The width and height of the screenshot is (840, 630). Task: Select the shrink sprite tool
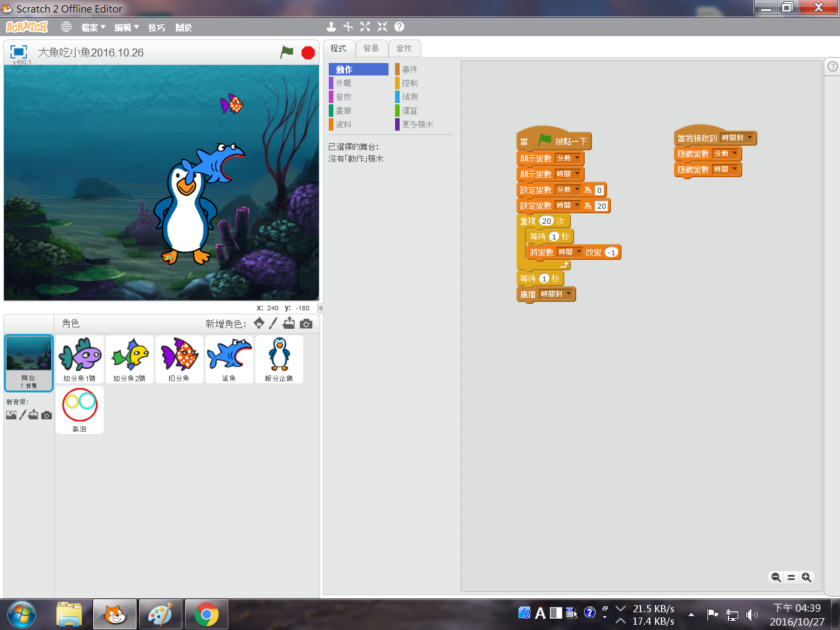click(382, 27)
